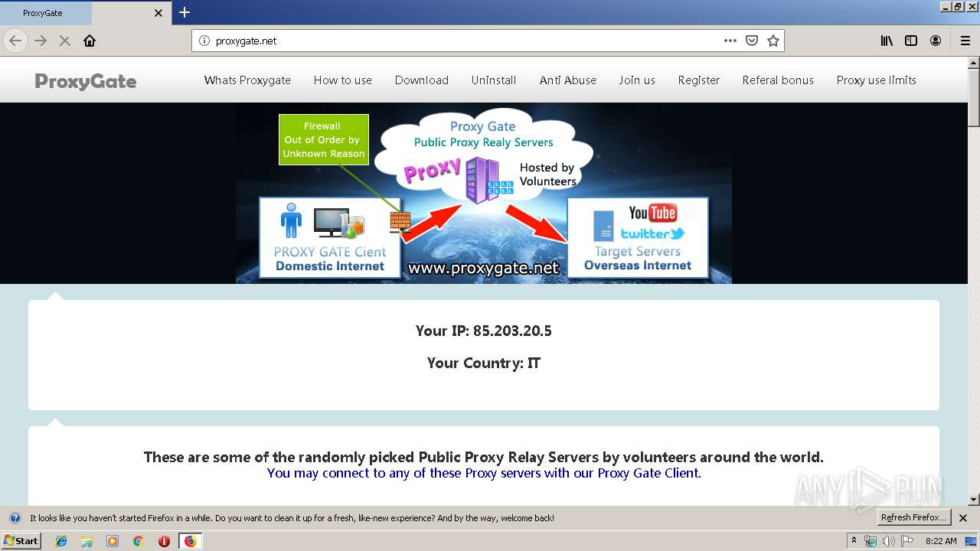Click the 'Your Country: IT' text
The height and width of the screenshot is (551, 980).
[484, 363]
